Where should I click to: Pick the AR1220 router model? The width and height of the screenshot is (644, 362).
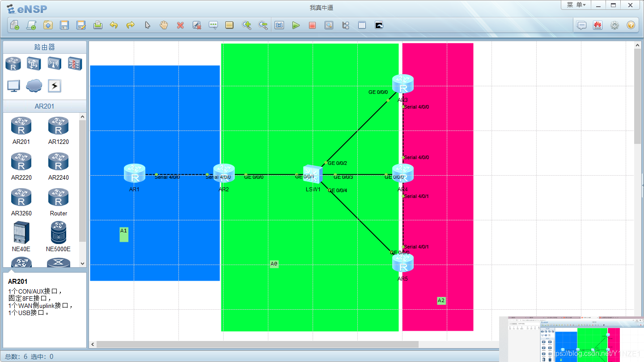(59, 130)
